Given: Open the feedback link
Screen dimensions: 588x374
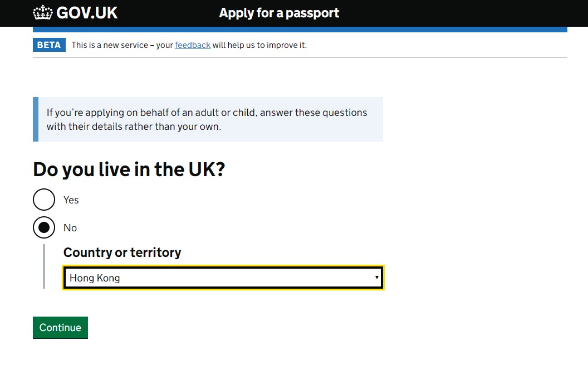Looking at the screenshot, I should point(193,45).
